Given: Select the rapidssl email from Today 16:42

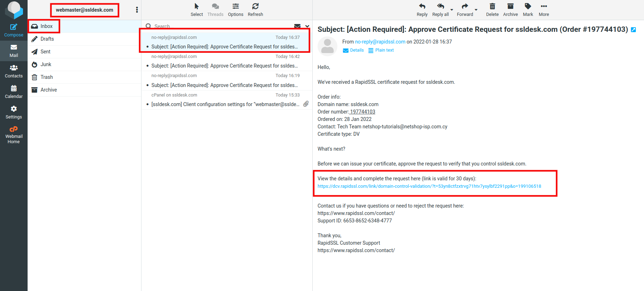Looking at the screenshot, I should click(226, 62).
